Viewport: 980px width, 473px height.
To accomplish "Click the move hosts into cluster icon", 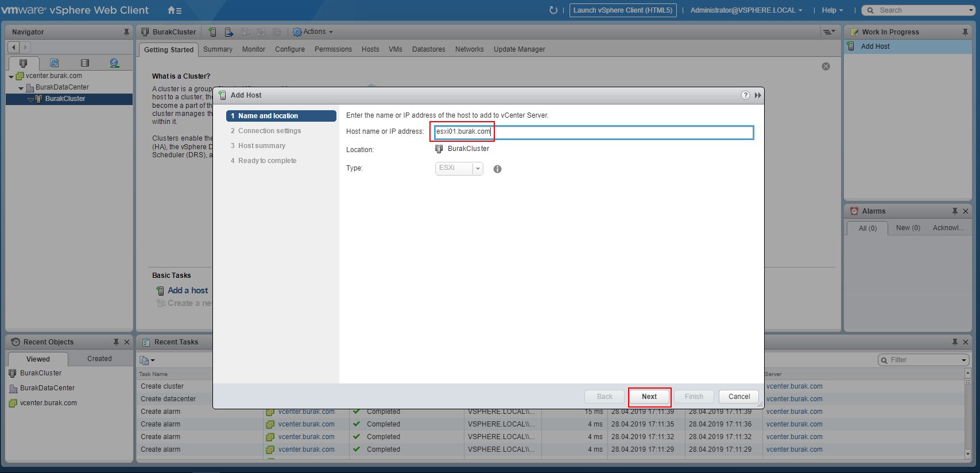I will point(229,32).
